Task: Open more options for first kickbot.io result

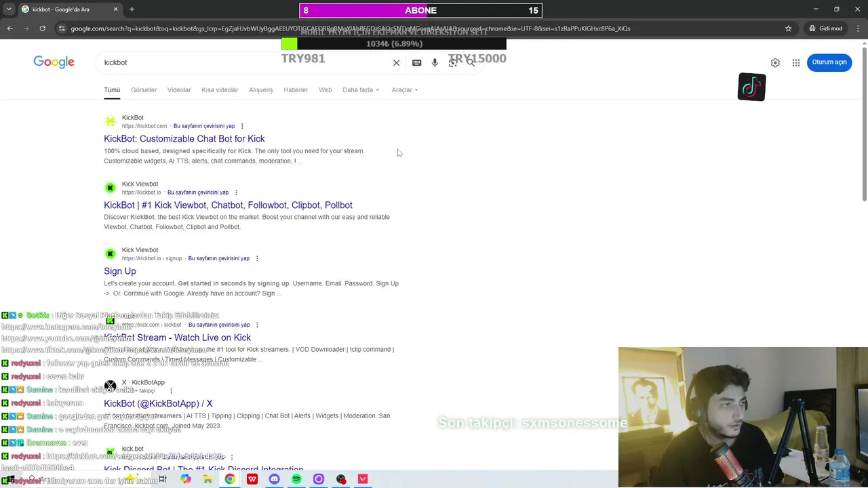Action: 236,192
